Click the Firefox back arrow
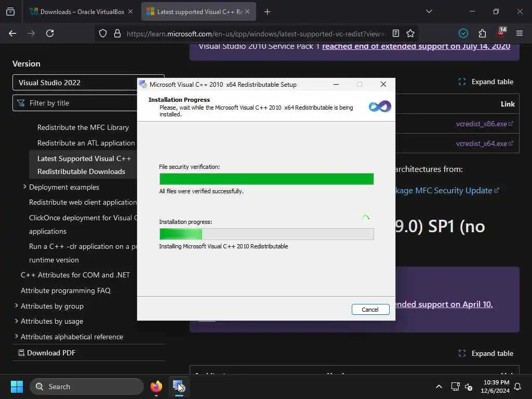The height and width of the screenshot is (399, 532). click(x=12, y=33)
